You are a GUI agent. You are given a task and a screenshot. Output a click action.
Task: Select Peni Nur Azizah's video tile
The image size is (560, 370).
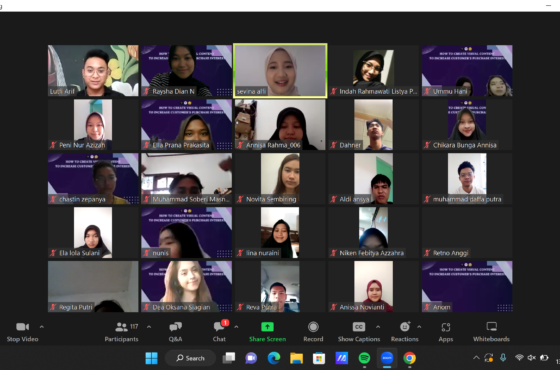93,124
